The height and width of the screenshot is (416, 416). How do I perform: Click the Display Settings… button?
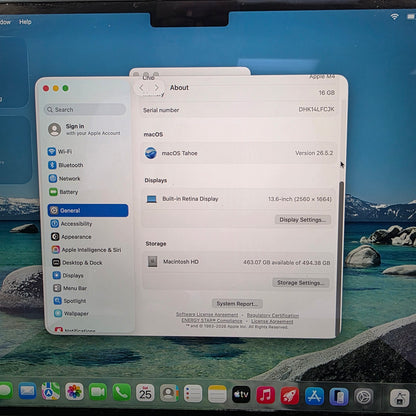click(x=303, y=220)
